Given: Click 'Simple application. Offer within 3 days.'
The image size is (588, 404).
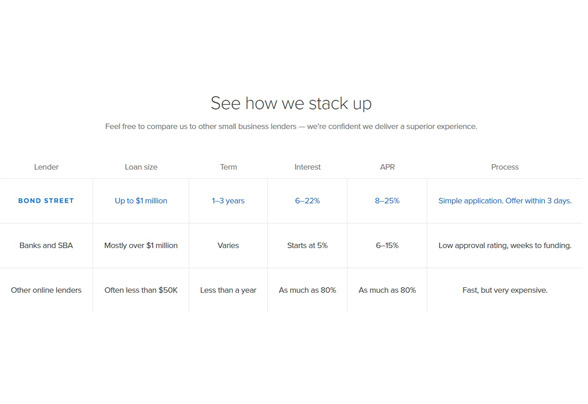Looking at the screenshot, I should click(x=505, y=201).
